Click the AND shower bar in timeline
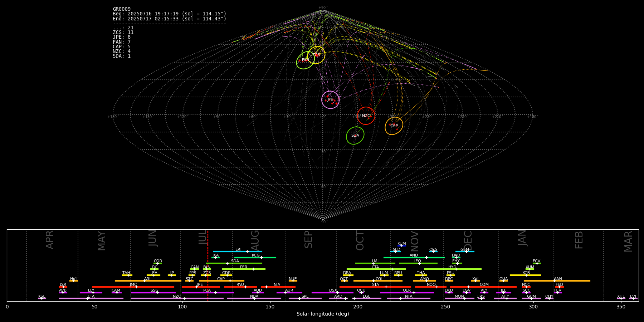 coord(414,257)
